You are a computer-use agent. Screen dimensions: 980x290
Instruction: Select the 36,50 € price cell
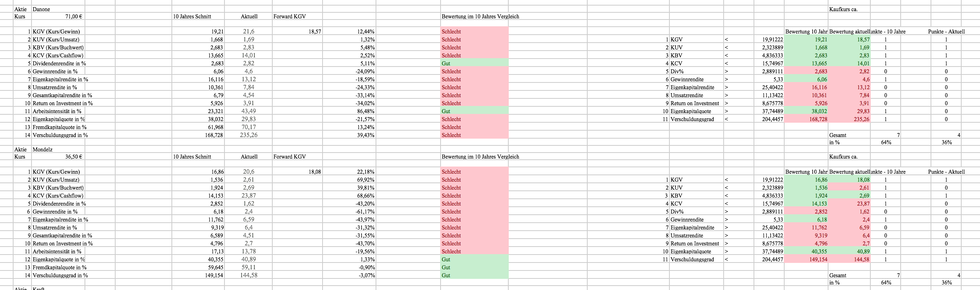tap(73, 157)
